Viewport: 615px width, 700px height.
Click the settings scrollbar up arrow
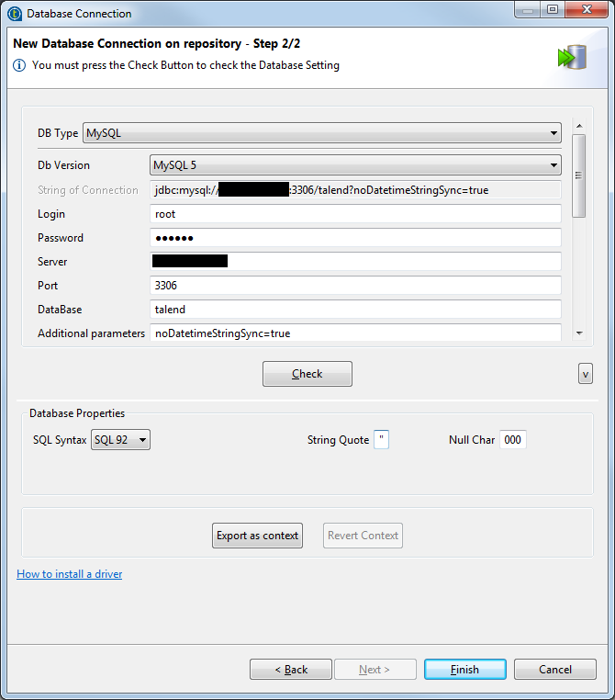579,126
